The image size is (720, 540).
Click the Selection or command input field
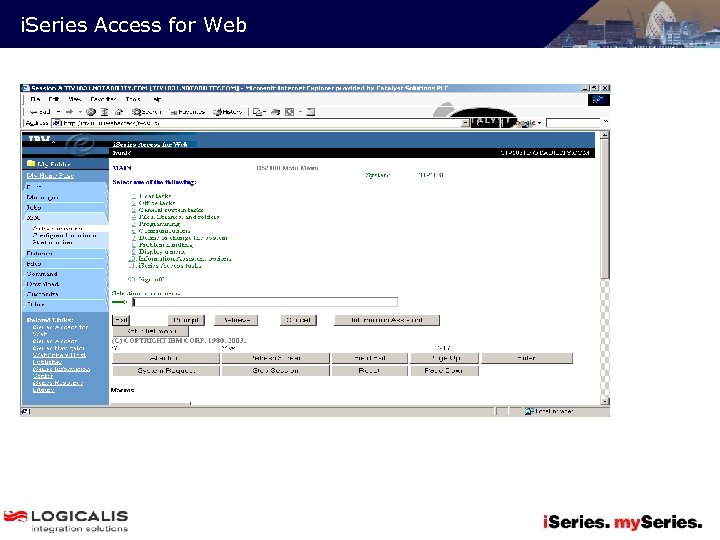(x=265, y=302)
